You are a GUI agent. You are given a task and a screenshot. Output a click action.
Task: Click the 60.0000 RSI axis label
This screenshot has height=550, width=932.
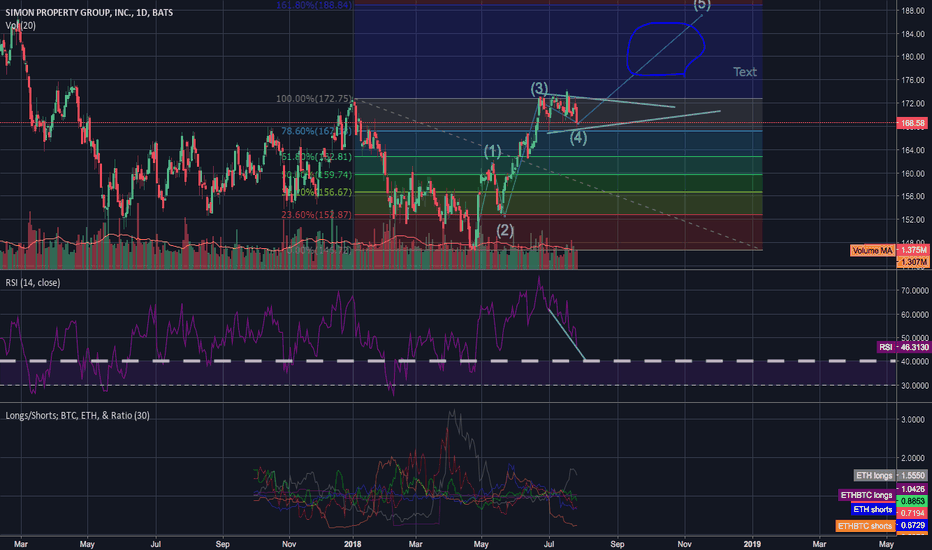914,315
